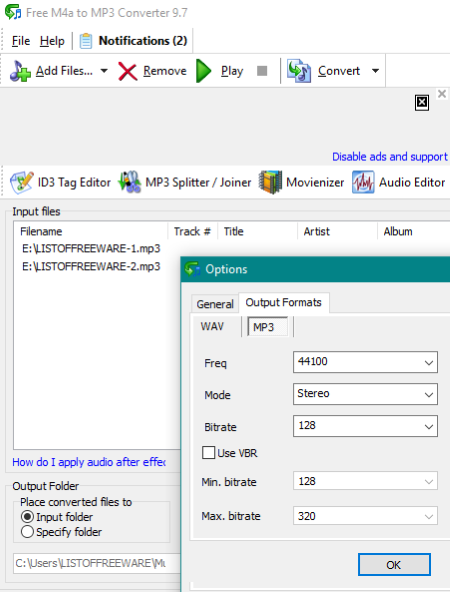Image resolution: width=450 pixels, height=592 pixels.
Task: Click the Artist column header
Action: [x=338, y=231]
